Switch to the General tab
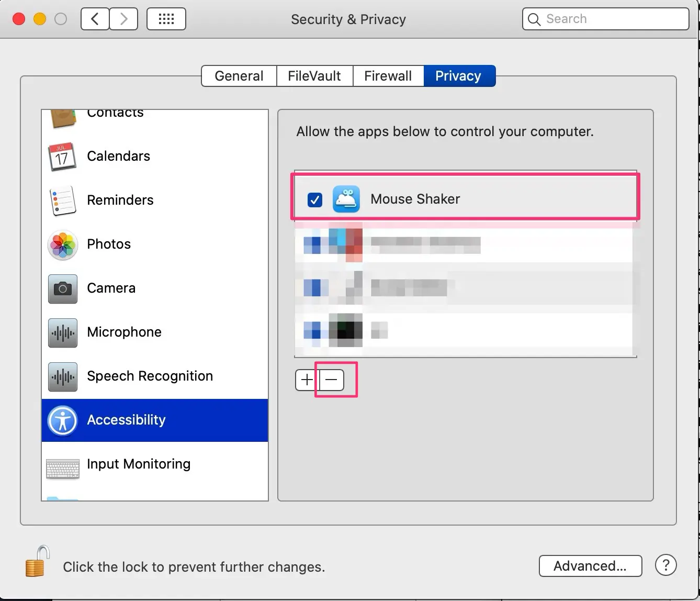Image resolution: width=700 pixels, height=601 pixels. pos(239,76)
